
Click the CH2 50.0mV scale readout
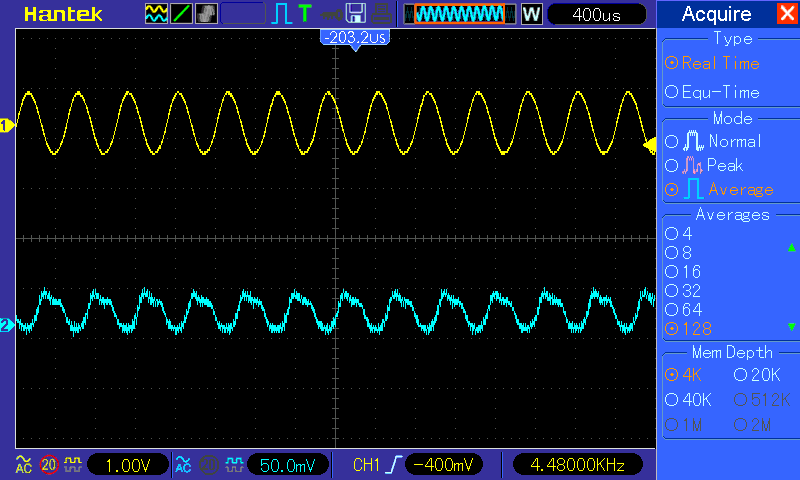point(288,465)
